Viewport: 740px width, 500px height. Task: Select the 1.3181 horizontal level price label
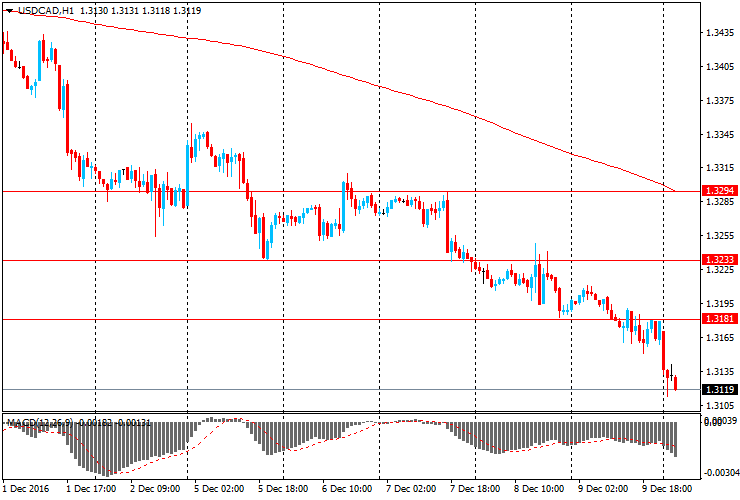720,319
